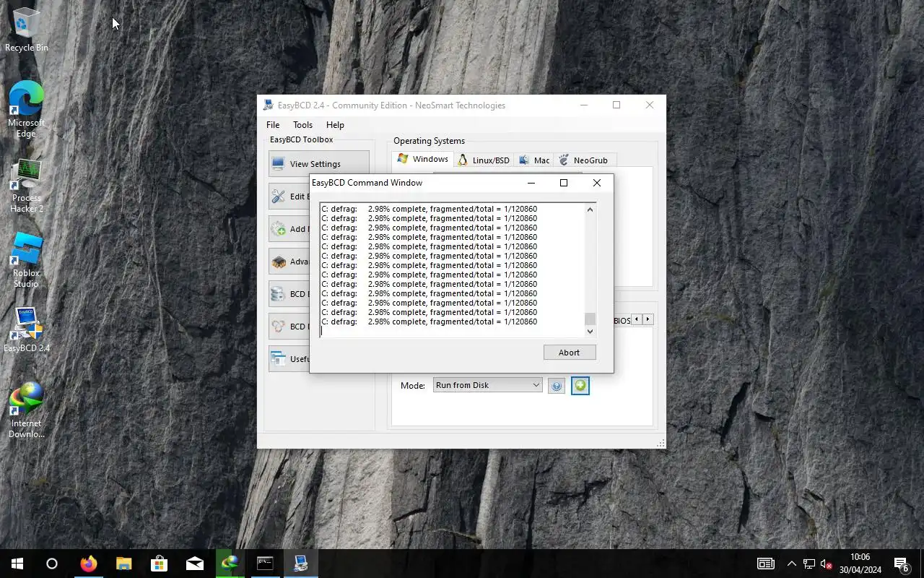This screenshot has width=924, height=578.
Task: Launch Microsoft Edge from the desktop
Action: (27, 109)
